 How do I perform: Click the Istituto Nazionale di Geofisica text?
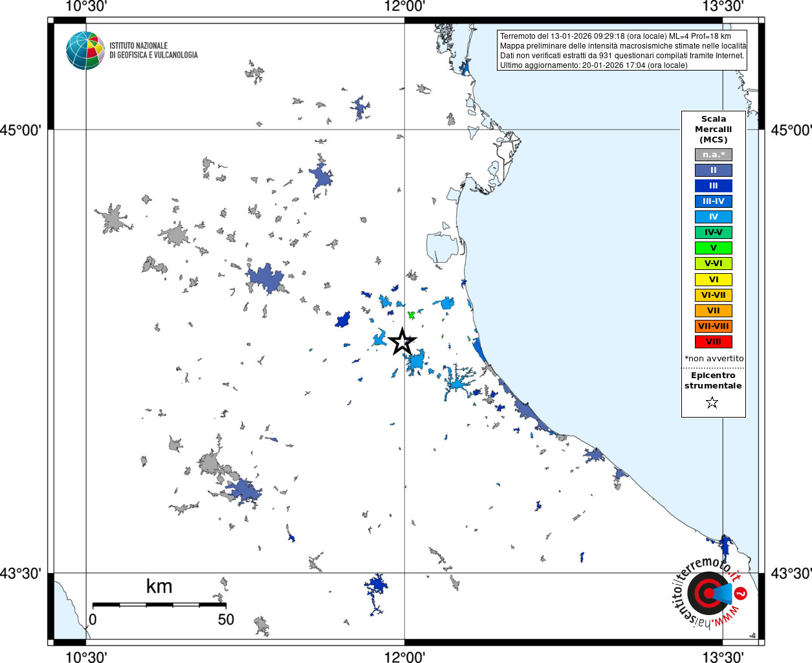point(153,51)
